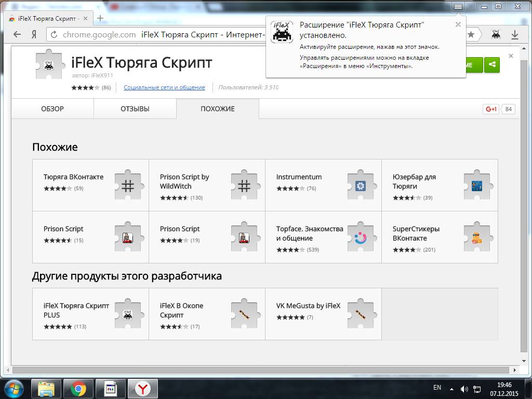Select the ПОХОЖИЕ tab
This screenshot has width=532, height=399.
pyautogui.click(x=218, y=109)
